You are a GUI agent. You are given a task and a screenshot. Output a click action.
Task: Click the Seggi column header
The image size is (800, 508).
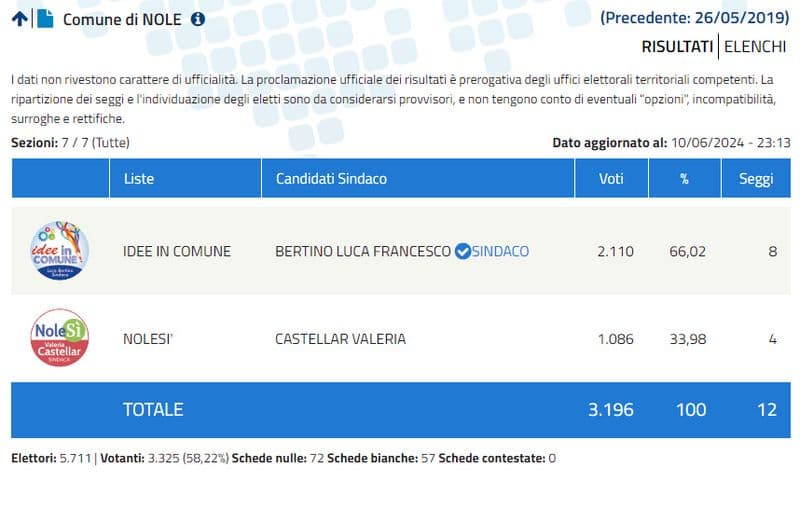click(756, 178)
